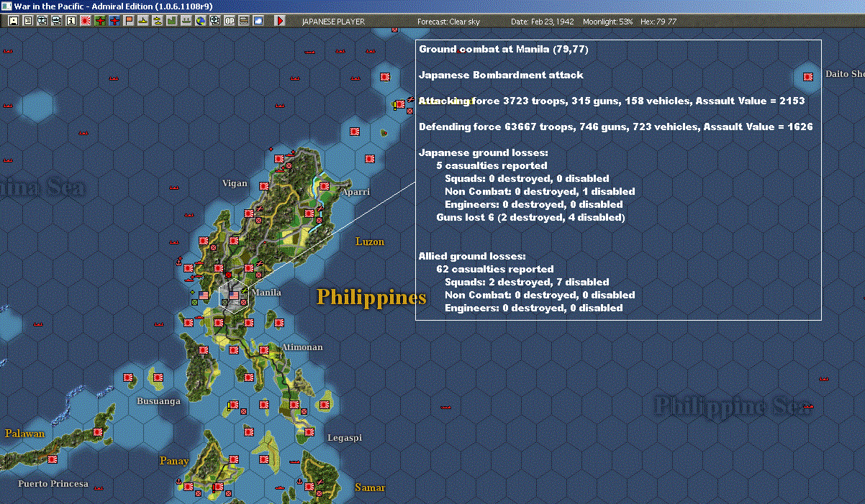Click 'Squads: 2 destroyed, 7 disabled' line
Screen dimensions: 865x504
pyautogui.click(x=527, y=282)
